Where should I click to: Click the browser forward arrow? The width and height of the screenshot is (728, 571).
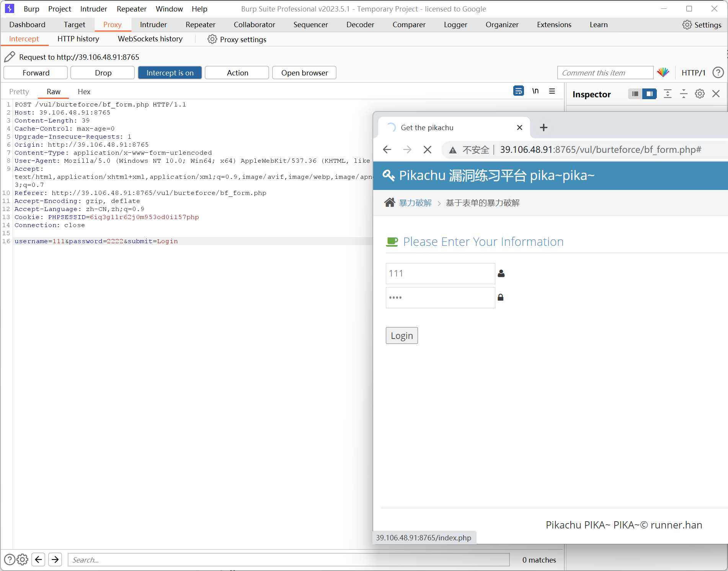point(407,149)
